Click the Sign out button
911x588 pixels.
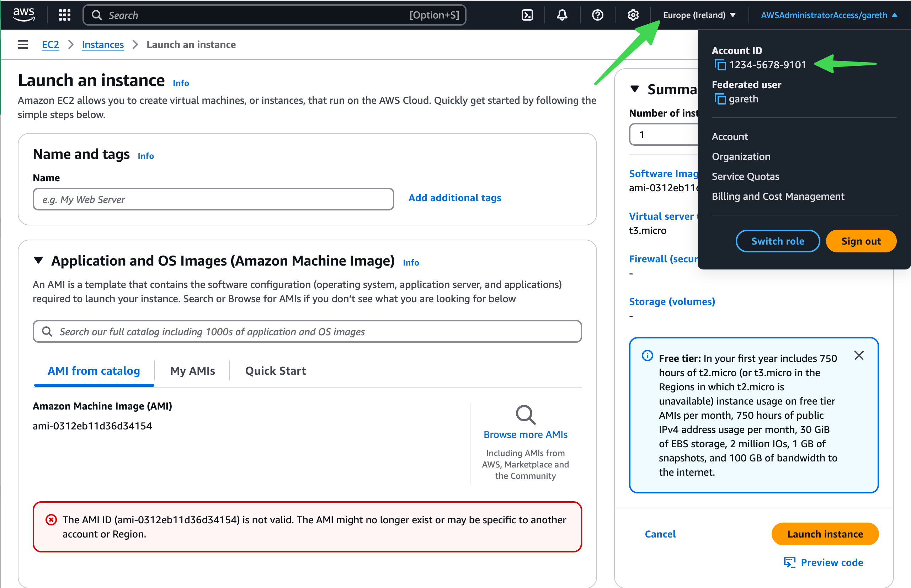coord(861,241)
